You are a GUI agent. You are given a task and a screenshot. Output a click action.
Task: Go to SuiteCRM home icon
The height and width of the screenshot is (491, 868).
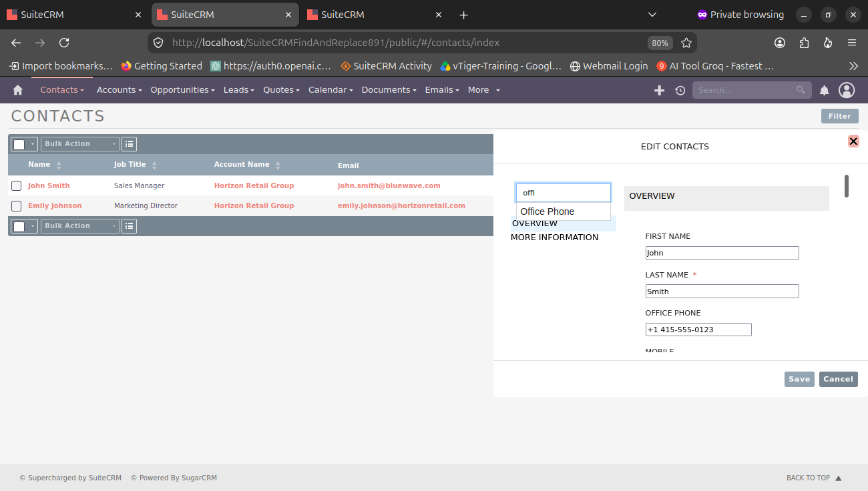tap(18, 90)
